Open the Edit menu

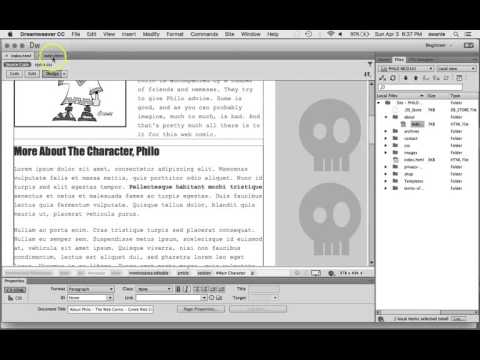[x=91, y=34]
